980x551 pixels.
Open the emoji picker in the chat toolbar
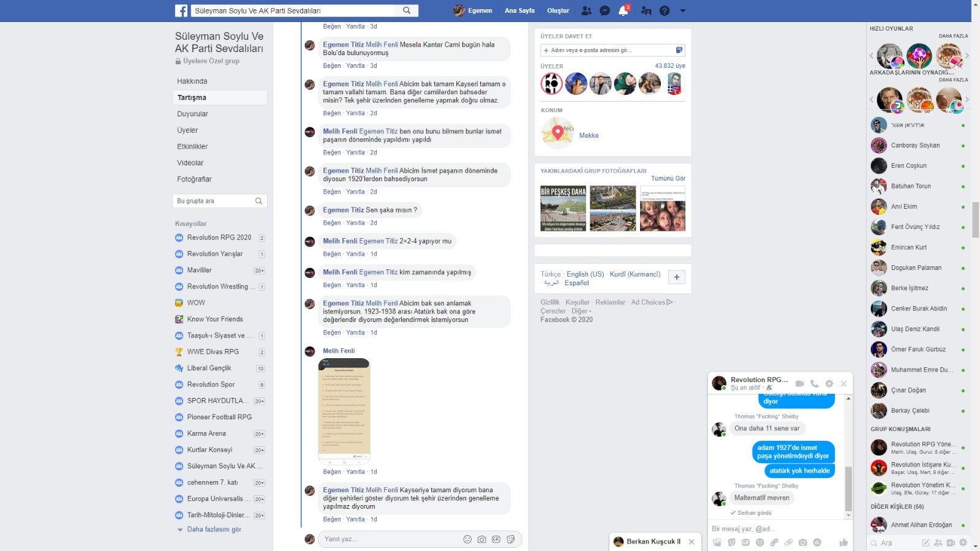point(760,542)
